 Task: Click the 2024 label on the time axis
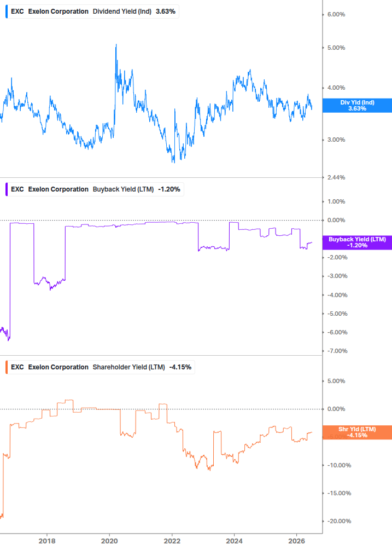(x=234, y=541)
